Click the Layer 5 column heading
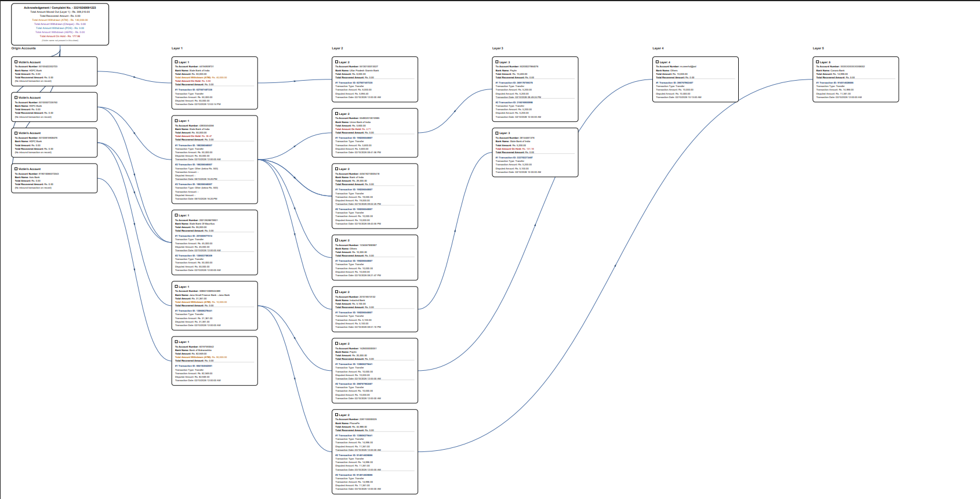 pos(818,48)
